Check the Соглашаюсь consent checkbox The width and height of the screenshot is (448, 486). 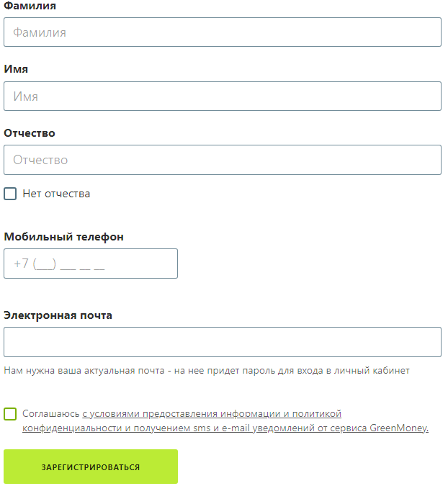coord(10,414)
